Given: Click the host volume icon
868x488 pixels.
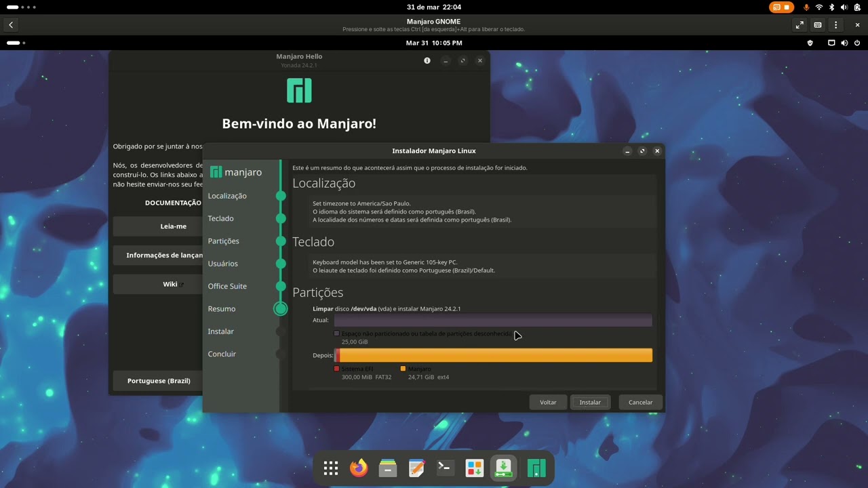Looking at the screenshot, I should point(844,7).
